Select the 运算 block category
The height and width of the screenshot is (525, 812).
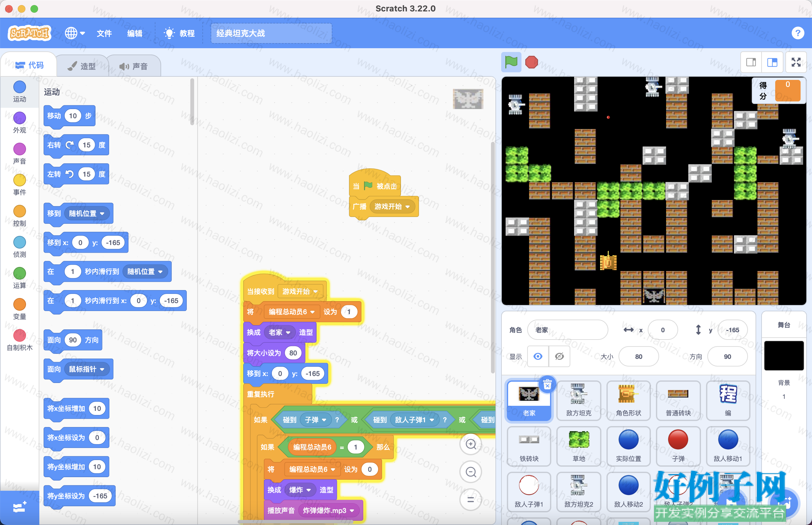click(19, 278)
